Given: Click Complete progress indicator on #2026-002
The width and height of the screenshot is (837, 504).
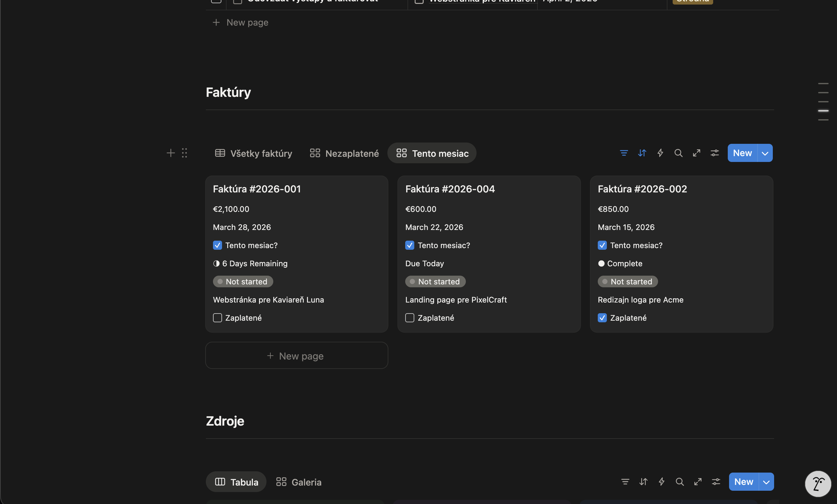Looking at the screenshot, I should coord(620,264).
